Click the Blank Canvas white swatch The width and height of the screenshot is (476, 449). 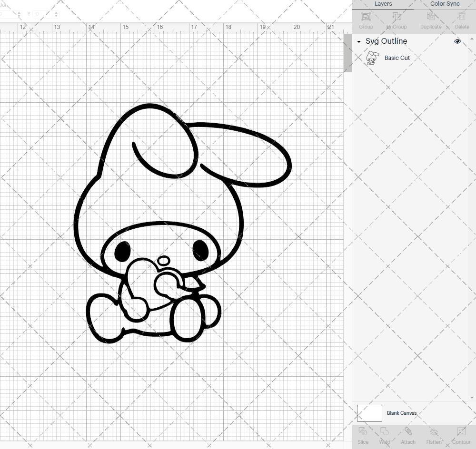(369, 413)
